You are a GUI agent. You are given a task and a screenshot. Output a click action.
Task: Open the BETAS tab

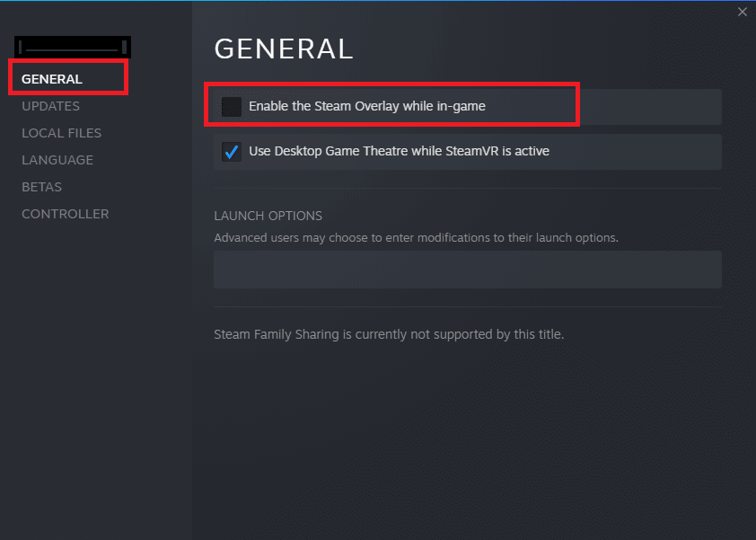[41, 187]
